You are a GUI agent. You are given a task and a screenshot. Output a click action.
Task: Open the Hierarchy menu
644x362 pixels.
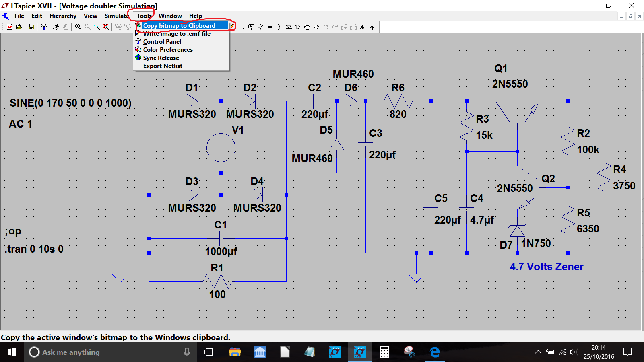coord(63,16)
